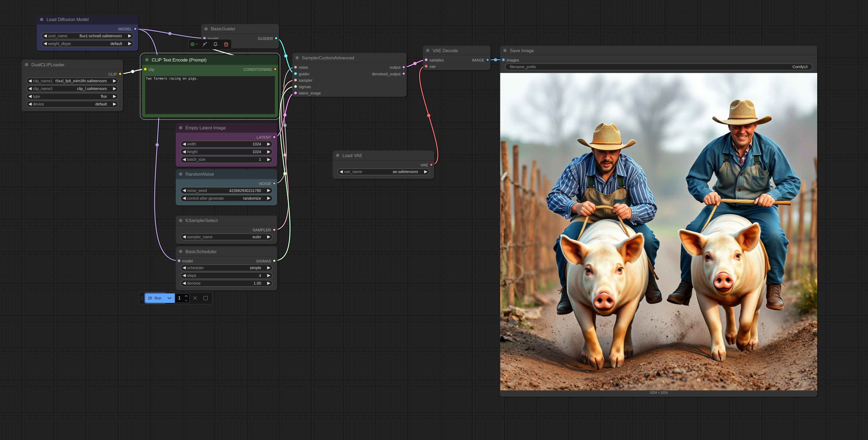Open the sampler_name euler selector
Image resolution: width=868 pixels, height=440 pixels.
tap(226, 237)
